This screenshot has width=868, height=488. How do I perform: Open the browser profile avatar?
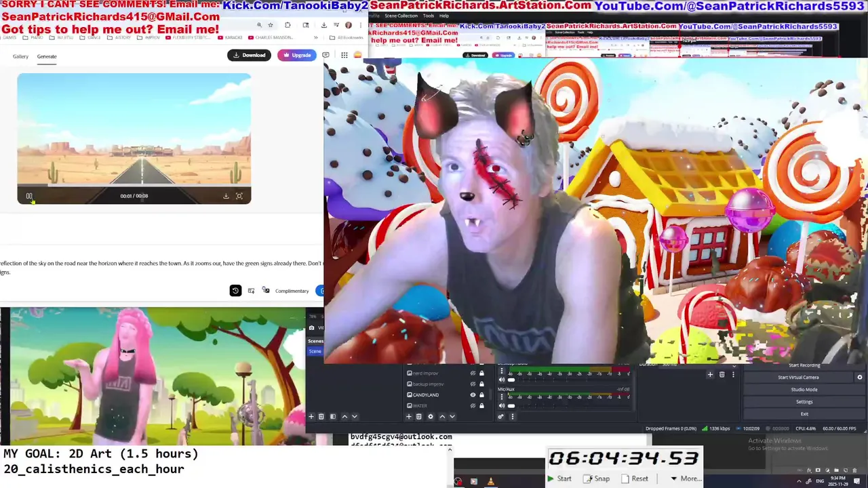[349, 25]
